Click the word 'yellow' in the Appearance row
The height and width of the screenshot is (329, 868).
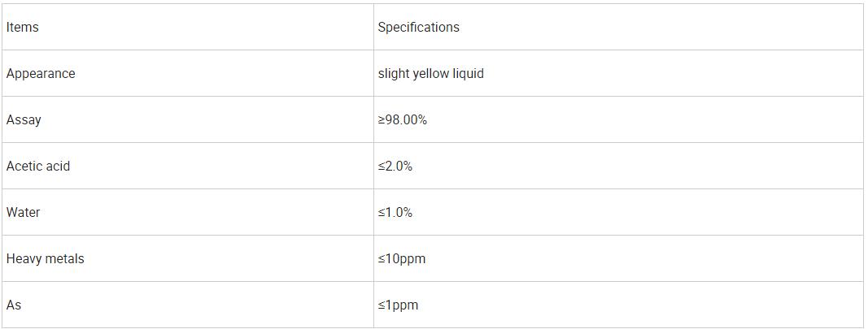pyautogui.click(x=431, y=73)
